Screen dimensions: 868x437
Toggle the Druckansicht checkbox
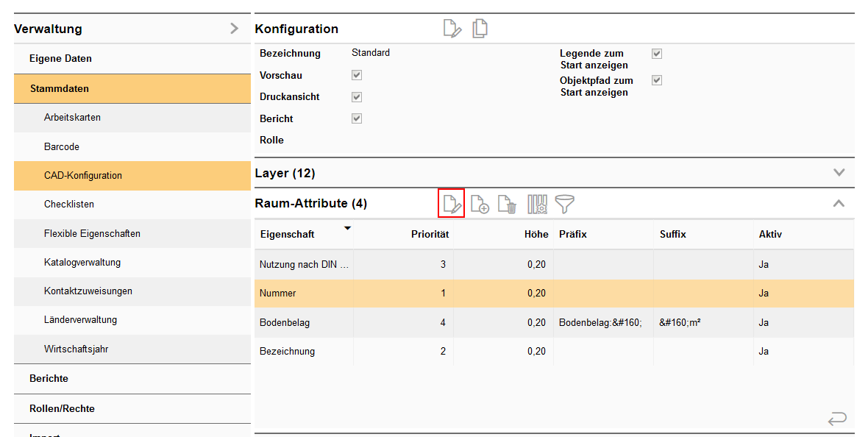[x=357, y=97]
